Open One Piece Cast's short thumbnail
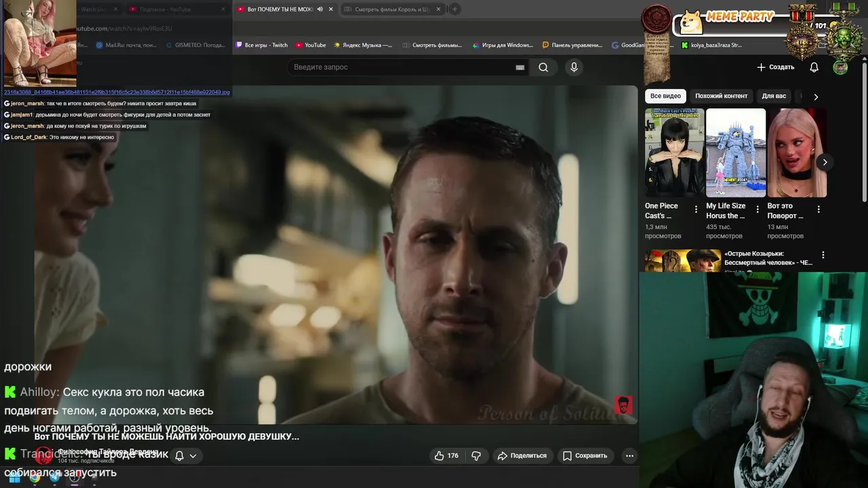The width and height of the screenshot is (868, 488). 674,153
